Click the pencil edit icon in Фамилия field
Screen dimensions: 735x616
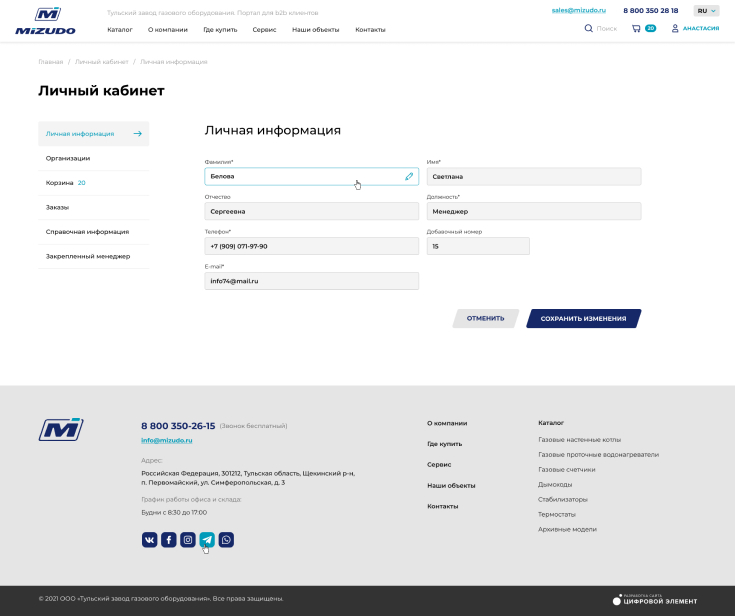pyautogui.click(x=409, y=176)
